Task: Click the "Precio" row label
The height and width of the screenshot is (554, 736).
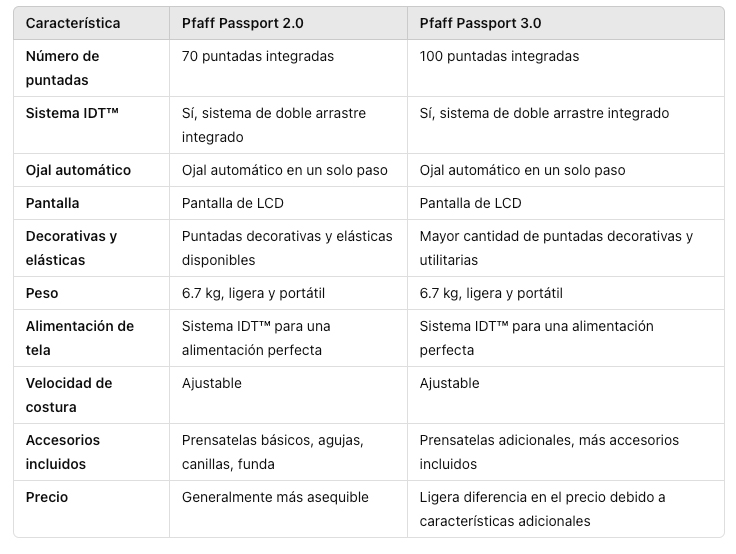Action: [46, 497]
